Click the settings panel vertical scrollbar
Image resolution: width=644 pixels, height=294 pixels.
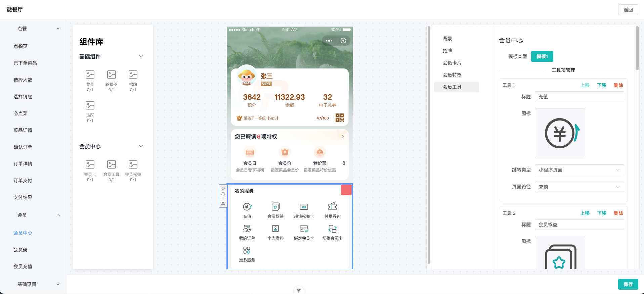click(x=637, y=48)
